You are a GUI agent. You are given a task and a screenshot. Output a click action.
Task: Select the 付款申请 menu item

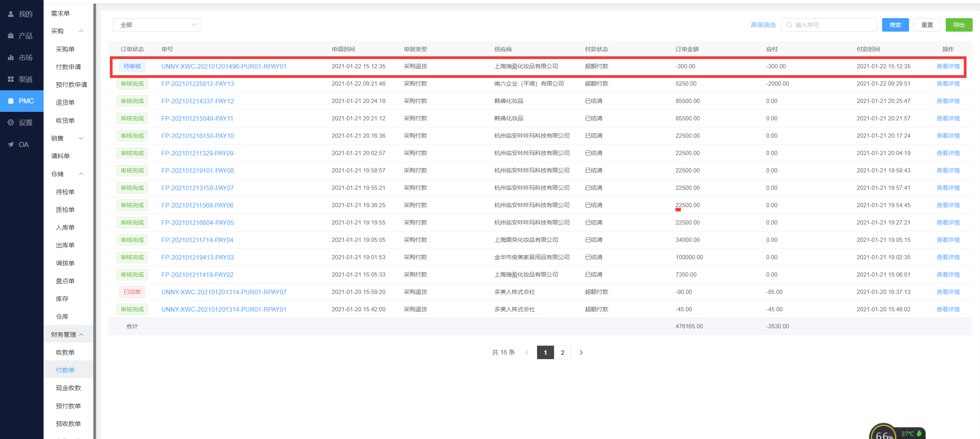click(x=68, y=67)
